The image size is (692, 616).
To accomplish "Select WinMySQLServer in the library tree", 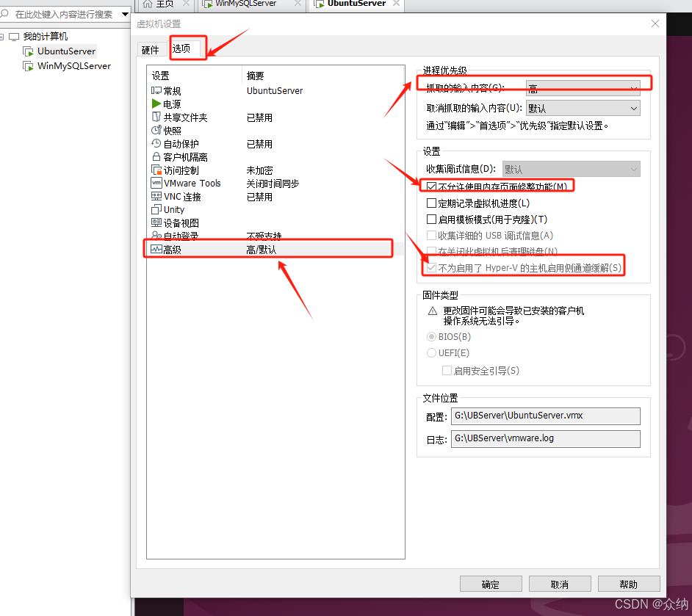I will coord(74,66).
